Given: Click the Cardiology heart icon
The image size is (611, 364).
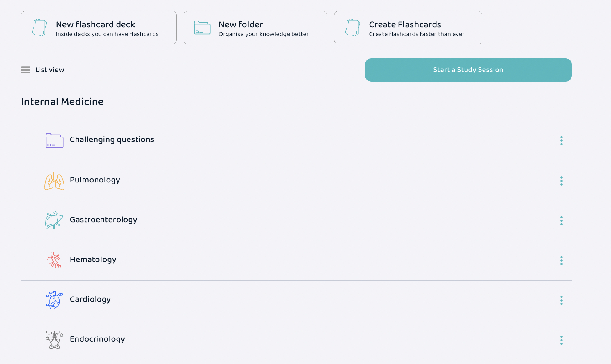Looking at the screenshot, I should (x=54, y=300).
